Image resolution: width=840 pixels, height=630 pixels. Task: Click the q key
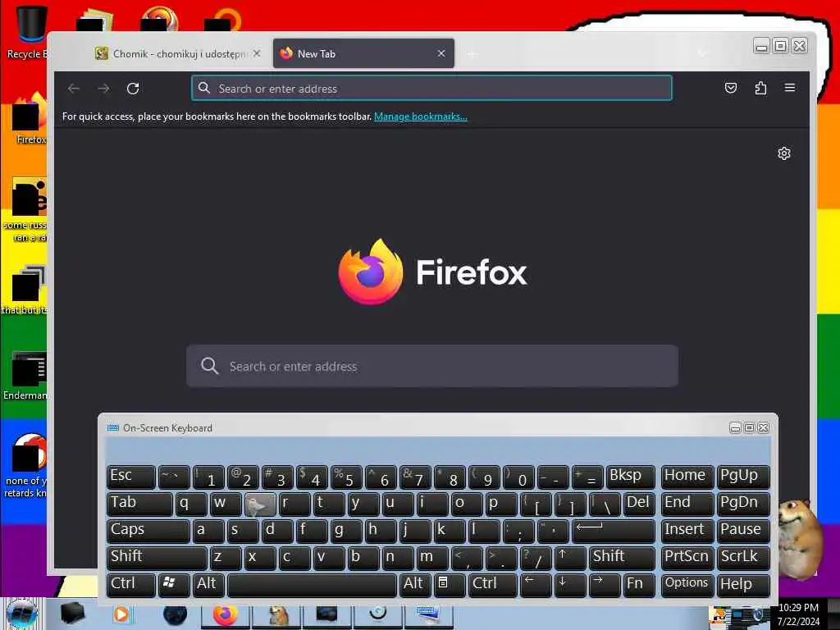click(x=191, y=504)
